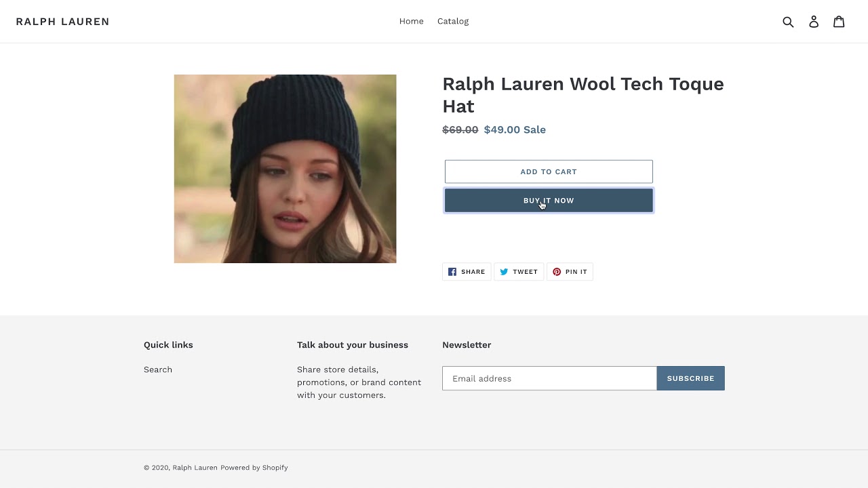Open the Catalog navigation menu item
The height and width of the screenshot is (488, 868).
click(453, 22)
